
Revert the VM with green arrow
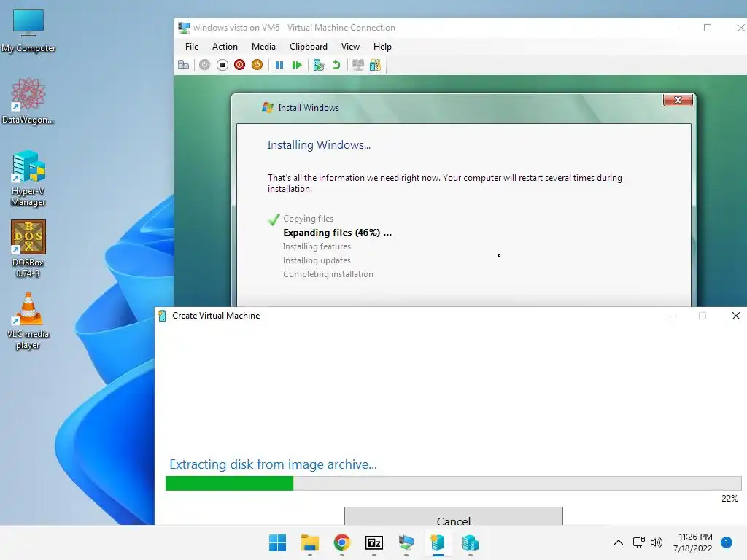click(x=336, y=65)
